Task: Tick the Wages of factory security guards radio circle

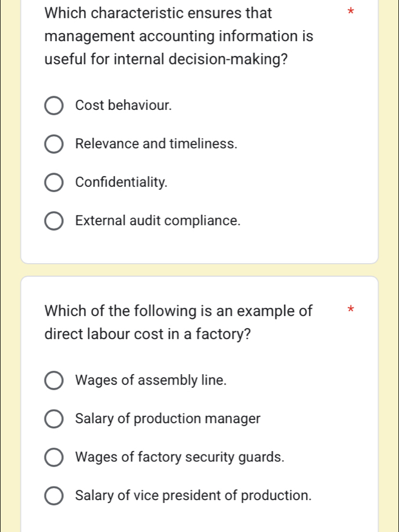Action: [54, 457]
